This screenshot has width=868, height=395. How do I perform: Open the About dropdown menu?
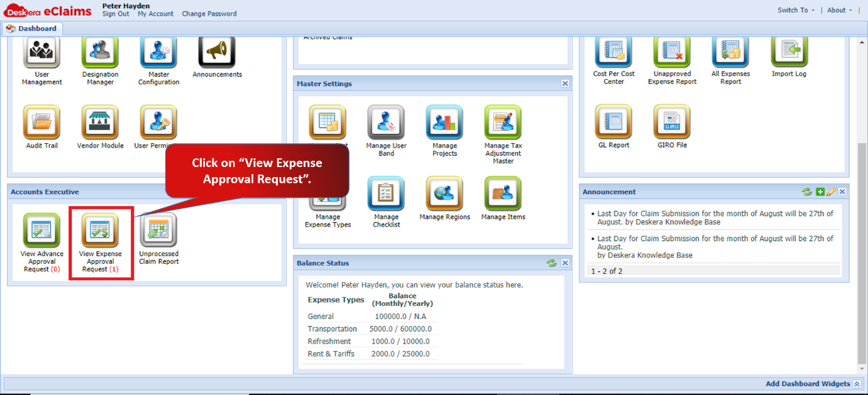pos(840,10)
